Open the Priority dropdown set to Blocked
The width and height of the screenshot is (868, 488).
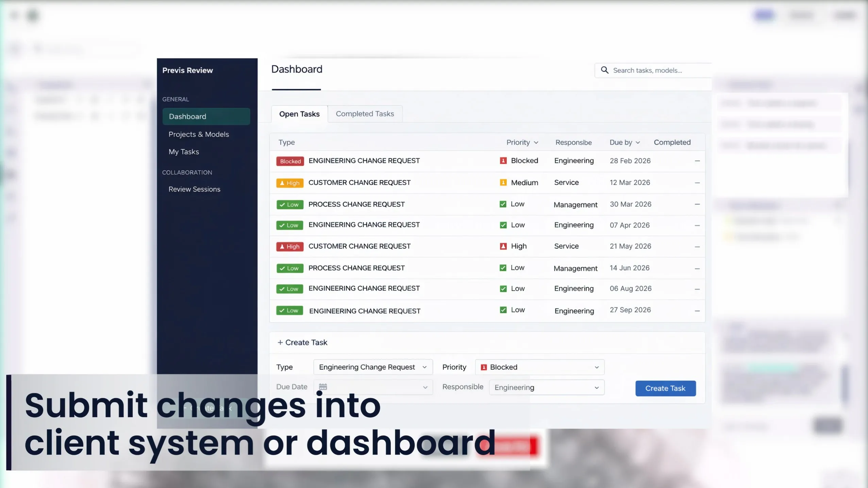[539, 367]
